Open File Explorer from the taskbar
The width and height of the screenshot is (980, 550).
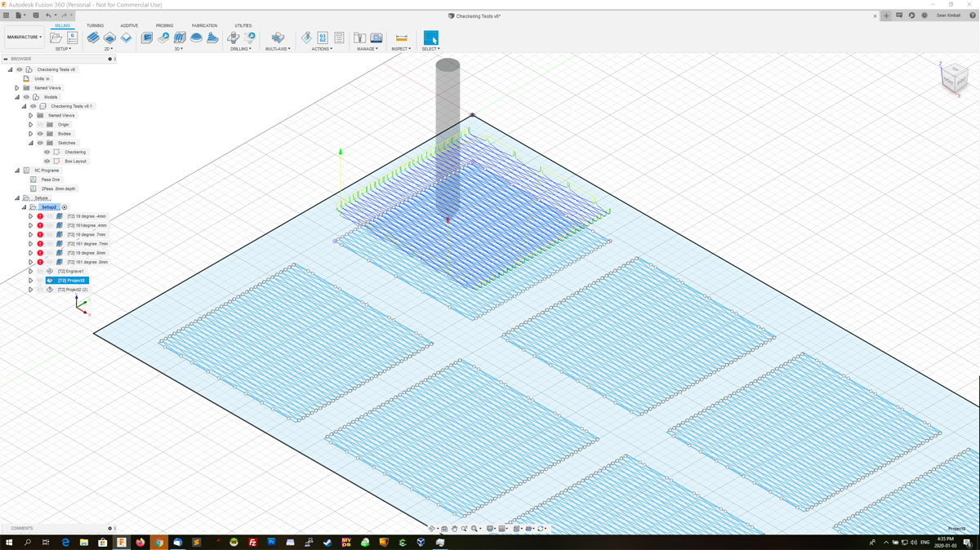pos(84,542)
